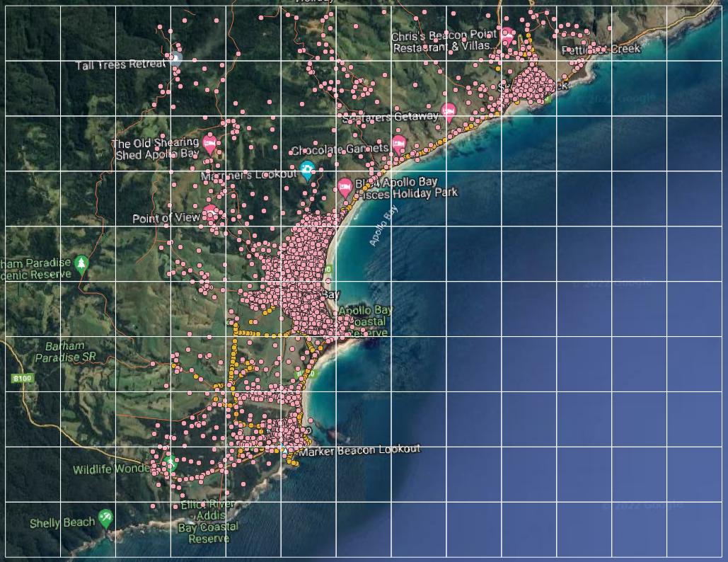Viewport: 728px width, 562px height.
Task: Click the 'Tall Trees Retreat' label
Action: pos(121,64)
